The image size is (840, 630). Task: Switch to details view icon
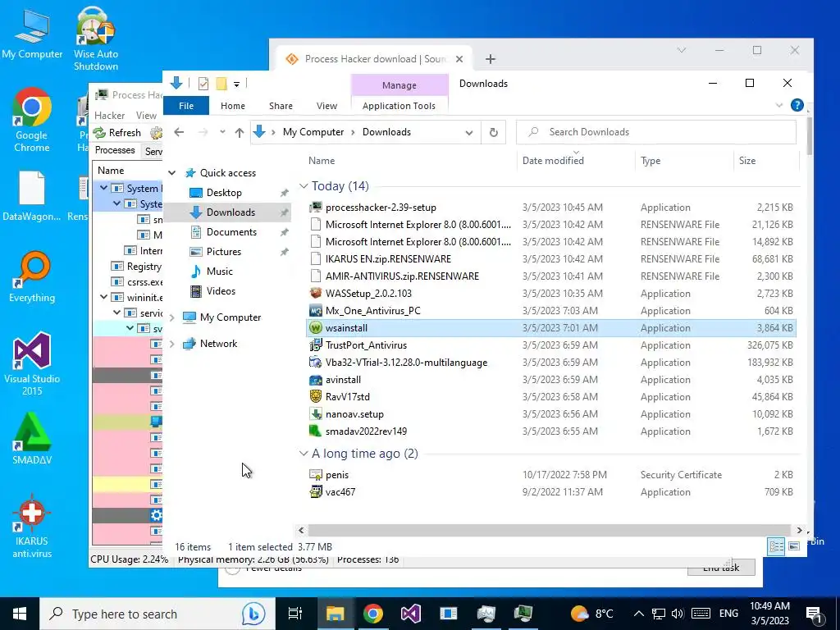776,546
